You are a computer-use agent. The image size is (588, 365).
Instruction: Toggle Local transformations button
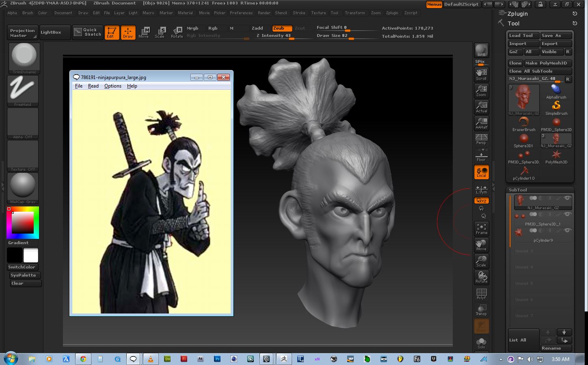coord(481,172)
